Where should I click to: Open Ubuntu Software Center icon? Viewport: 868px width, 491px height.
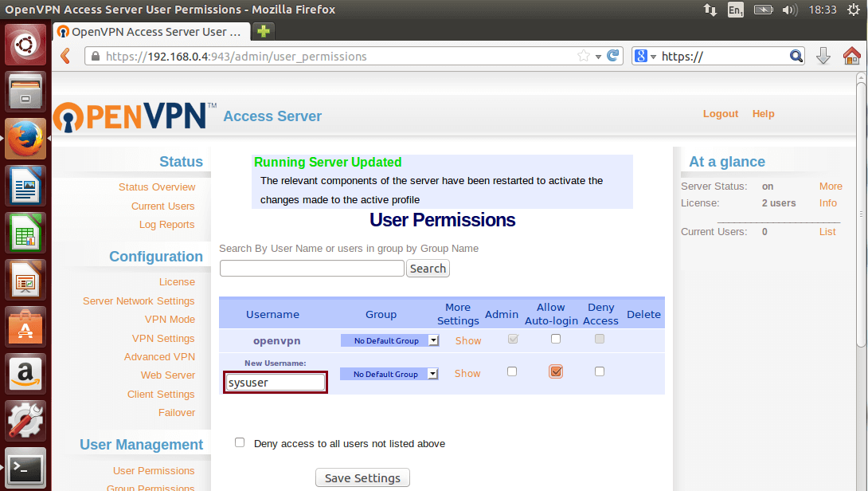25,327
